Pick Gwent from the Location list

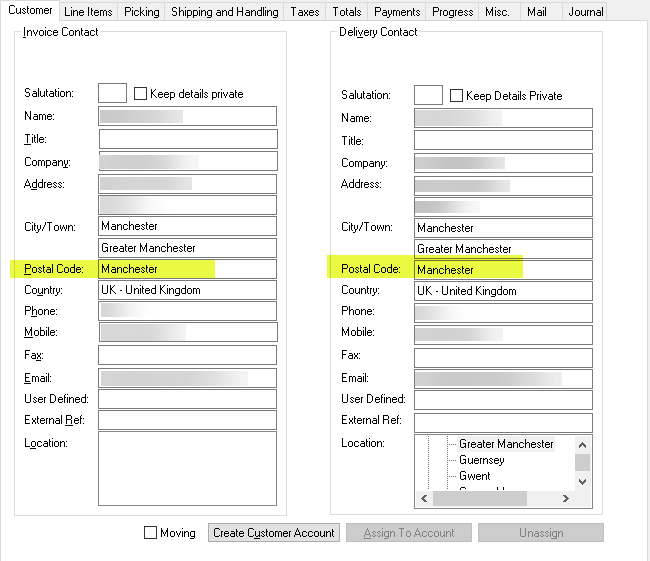[x=474, y=476]
